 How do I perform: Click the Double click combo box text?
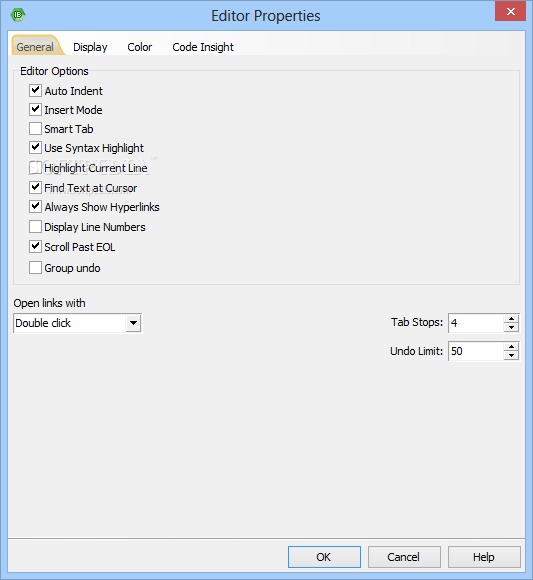click(x=43, y=323)
